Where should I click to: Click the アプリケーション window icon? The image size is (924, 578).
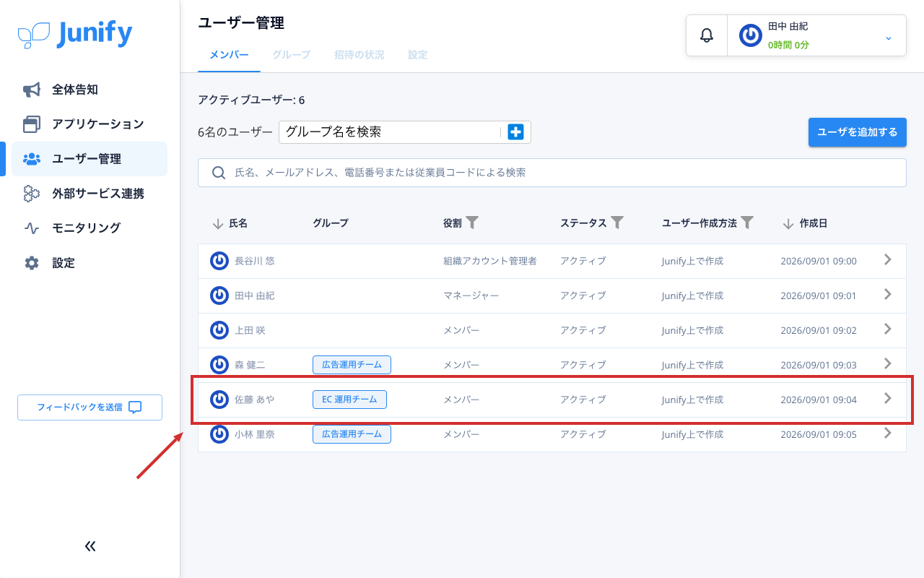[32, 124]
